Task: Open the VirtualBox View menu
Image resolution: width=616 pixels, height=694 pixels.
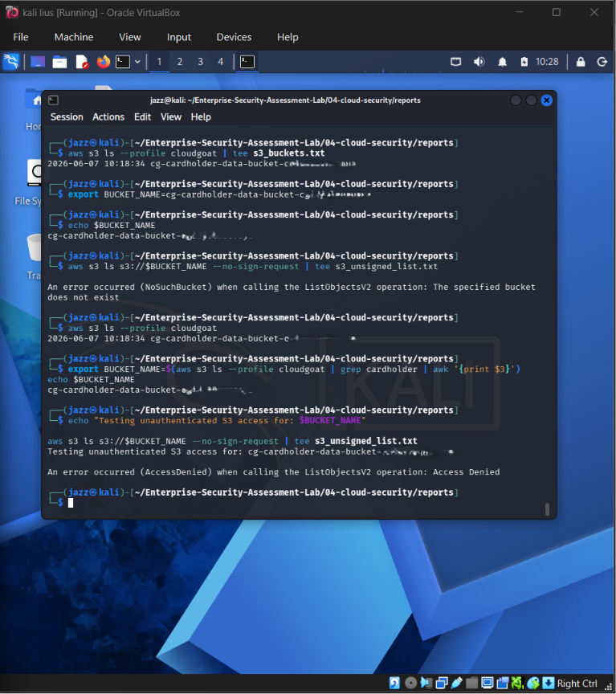Action: click(x=129, y=37)
